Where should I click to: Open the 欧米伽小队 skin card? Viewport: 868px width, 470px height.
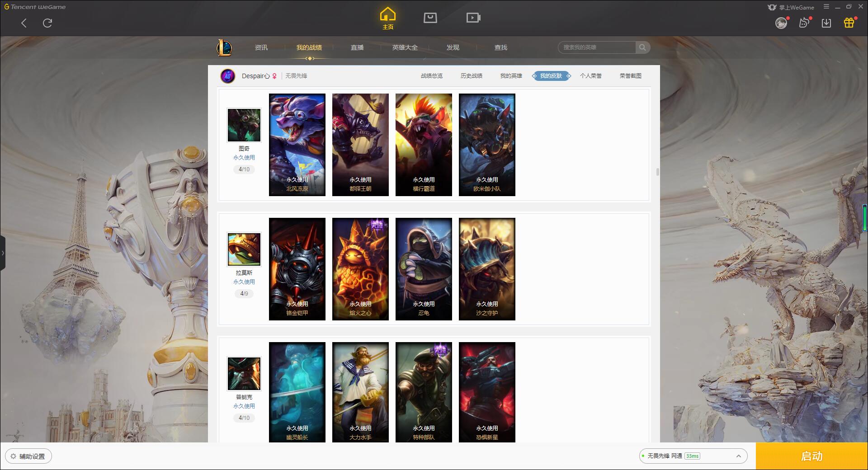[487, 145]
